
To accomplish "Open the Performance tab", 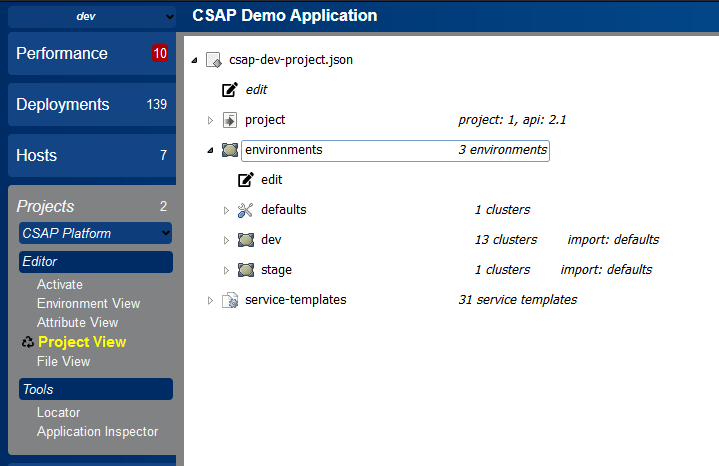I will click(92, 54).
